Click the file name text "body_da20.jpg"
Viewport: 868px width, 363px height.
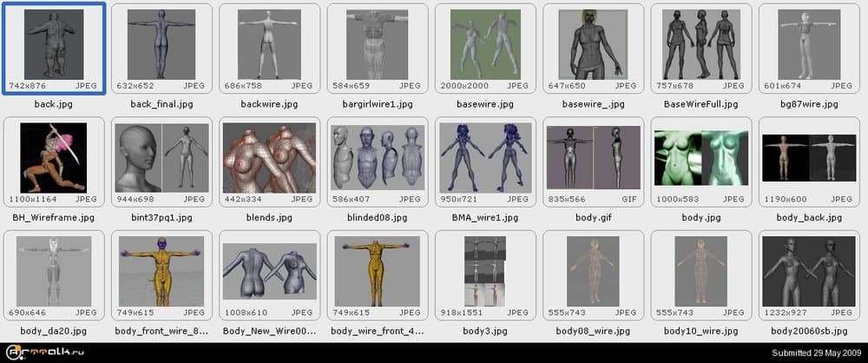pyautogui.click(x=54, y=332)
